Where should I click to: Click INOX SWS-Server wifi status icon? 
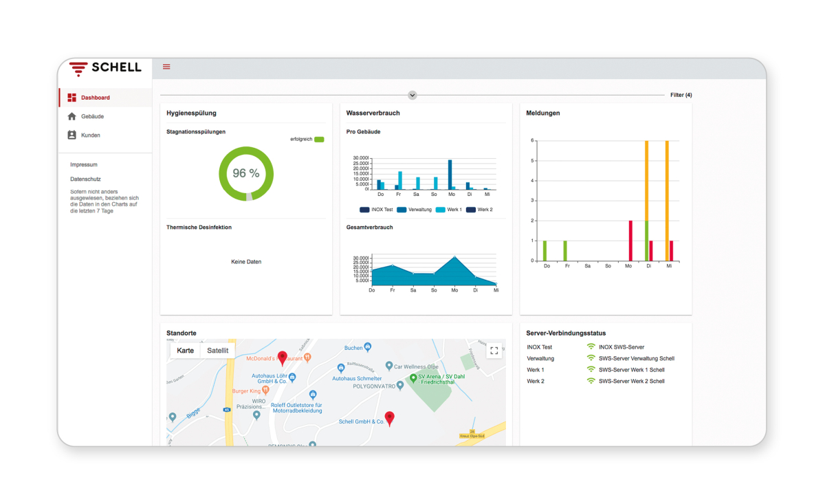tap(591, 347)
